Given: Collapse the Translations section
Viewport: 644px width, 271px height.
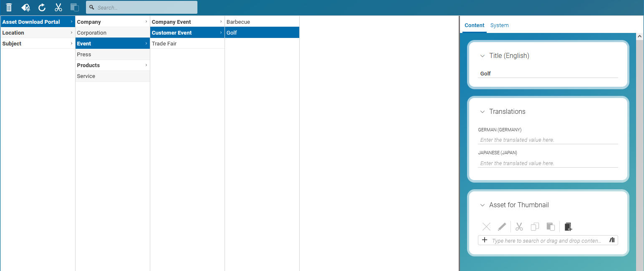Looking at the screenshot, I should tap(482, 112).
